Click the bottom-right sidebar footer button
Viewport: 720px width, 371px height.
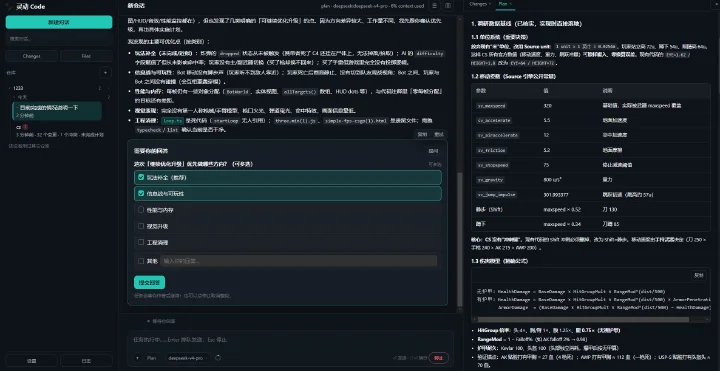86,360
